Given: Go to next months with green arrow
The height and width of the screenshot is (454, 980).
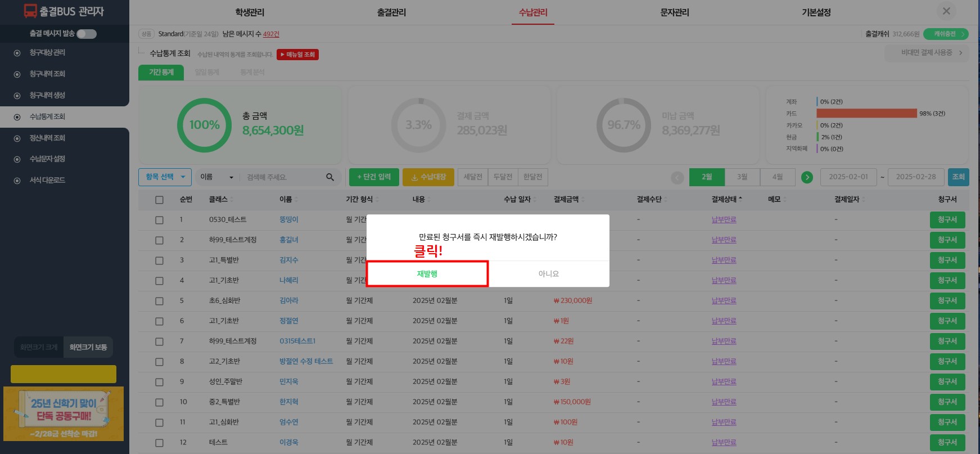Looking at the screenshot, I should pos(807,177).
